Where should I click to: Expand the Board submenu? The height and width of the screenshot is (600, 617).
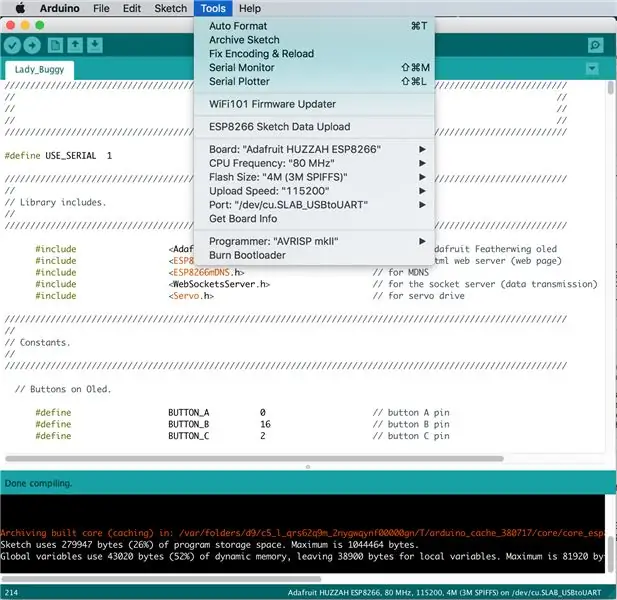[x=315, y=150]
